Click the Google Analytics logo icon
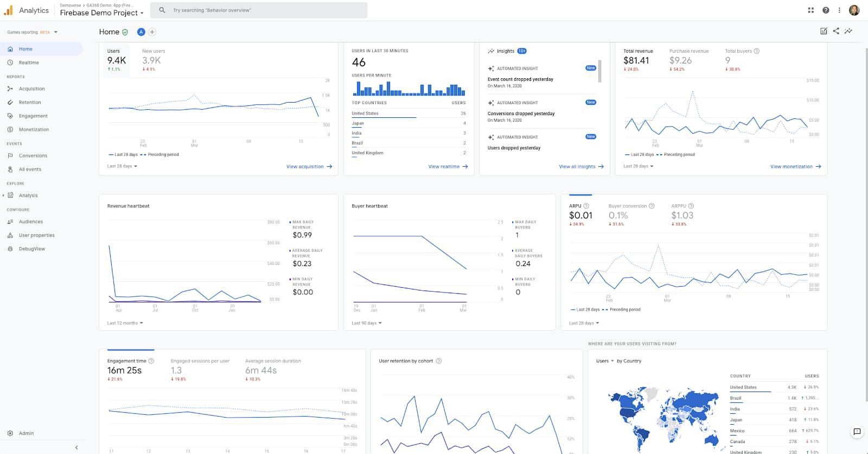The width and height of the screenshot is (868, 454). [x=8, y=10]
